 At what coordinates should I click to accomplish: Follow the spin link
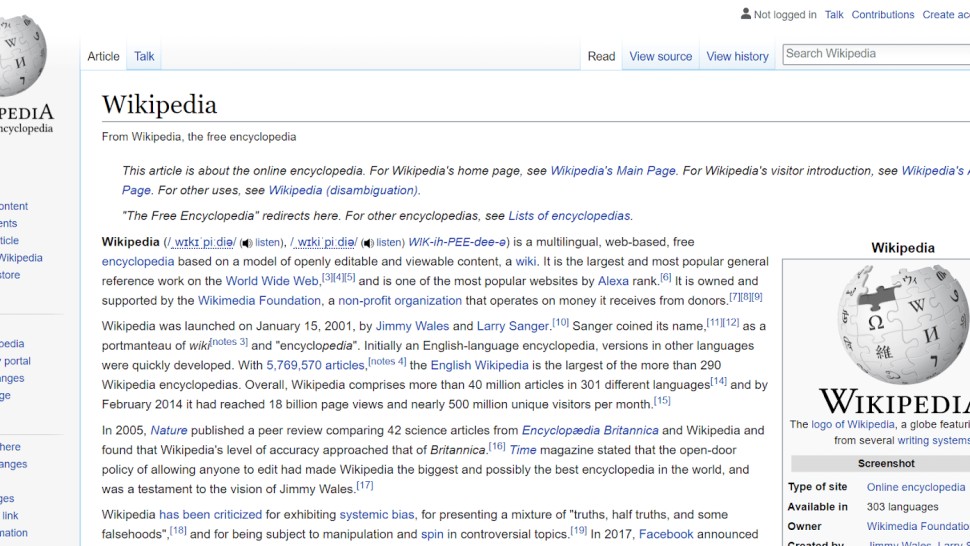click(x=432, y=534)
